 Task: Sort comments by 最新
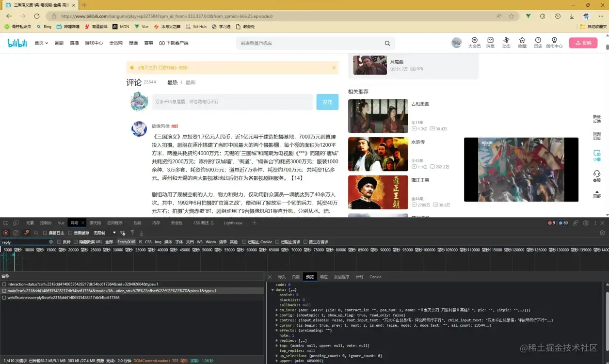191,82
